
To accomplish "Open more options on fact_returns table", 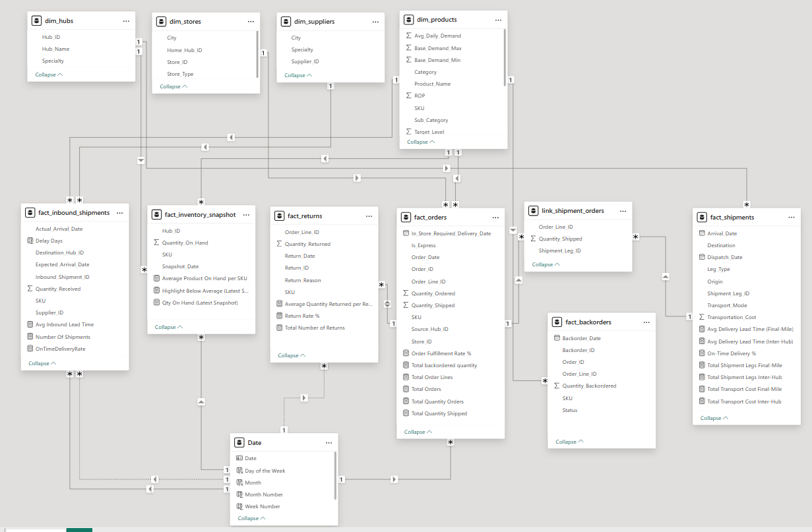I will click(367, 216).
